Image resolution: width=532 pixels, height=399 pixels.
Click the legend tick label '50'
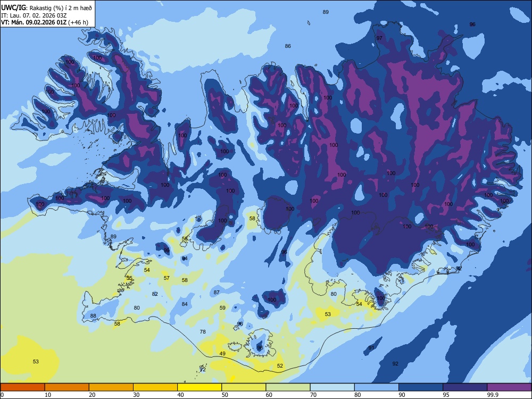click(225, 395)
